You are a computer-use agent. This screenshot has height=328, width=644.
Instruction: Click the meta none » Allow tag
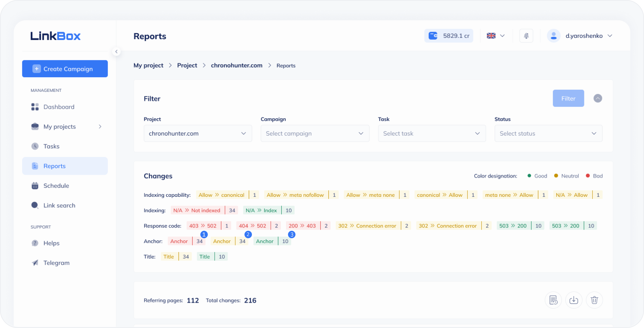515,195
